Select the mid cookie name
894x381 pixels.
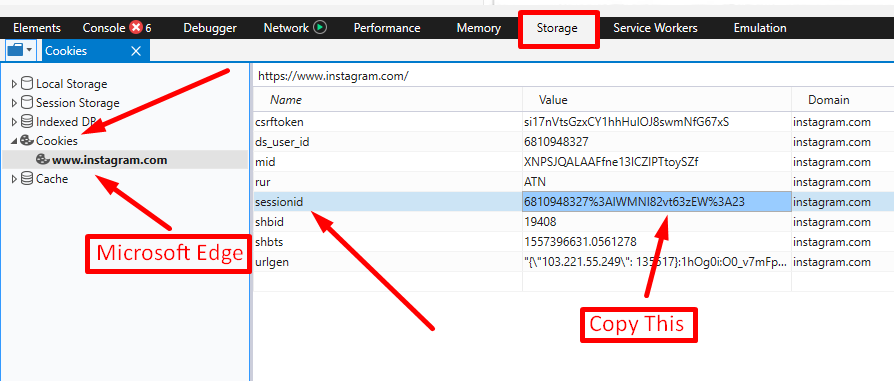(265, 162)
